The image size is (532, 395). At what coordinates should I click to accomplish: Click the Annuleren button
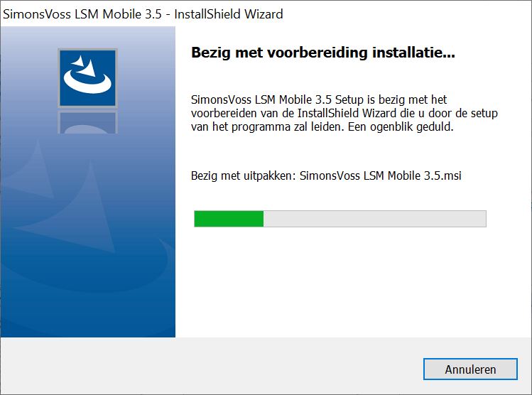tap(470, 369)
